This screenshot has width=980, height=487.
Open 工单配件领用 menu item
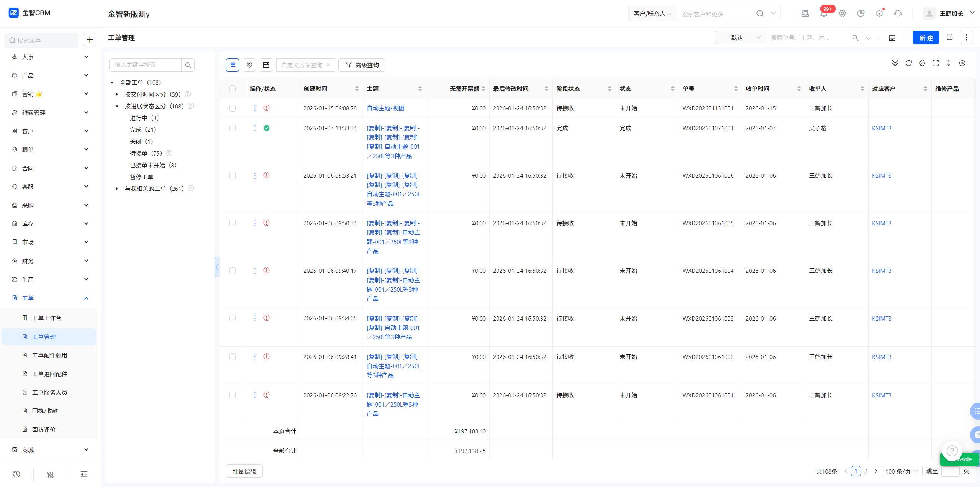coord(50,356)
